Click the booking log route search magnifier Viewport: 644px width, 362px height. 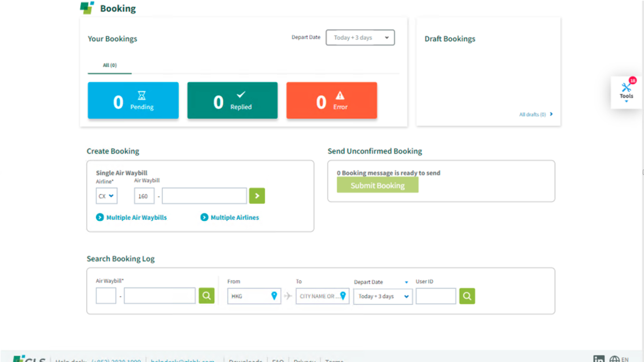[467, 296]
